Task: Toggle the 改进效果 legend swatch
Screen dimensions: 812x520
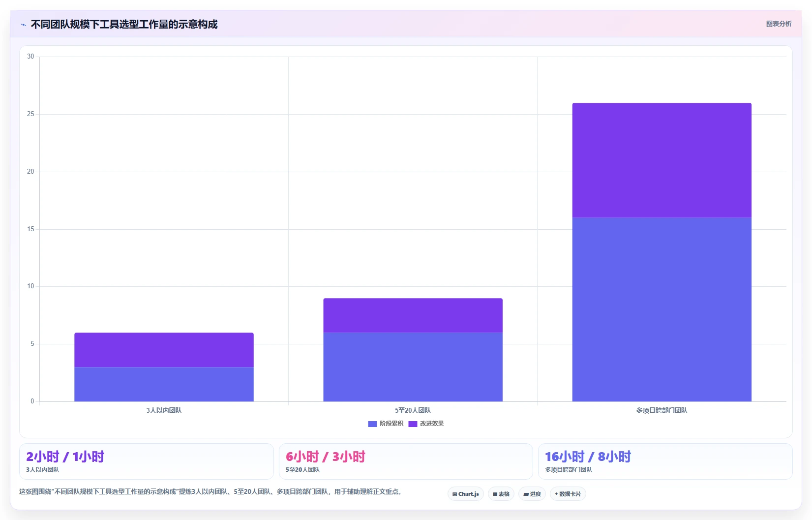Action: point(413,424)
